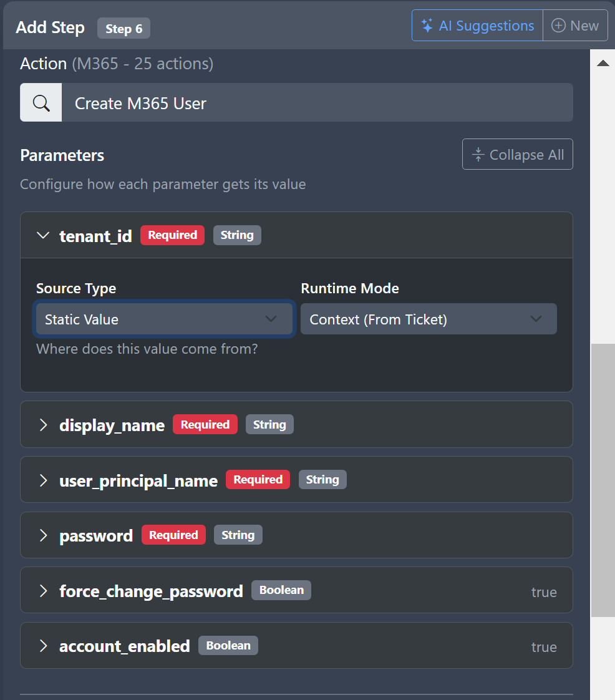Click the Parameters heading
615x700 pixels.
click(62, 155)
